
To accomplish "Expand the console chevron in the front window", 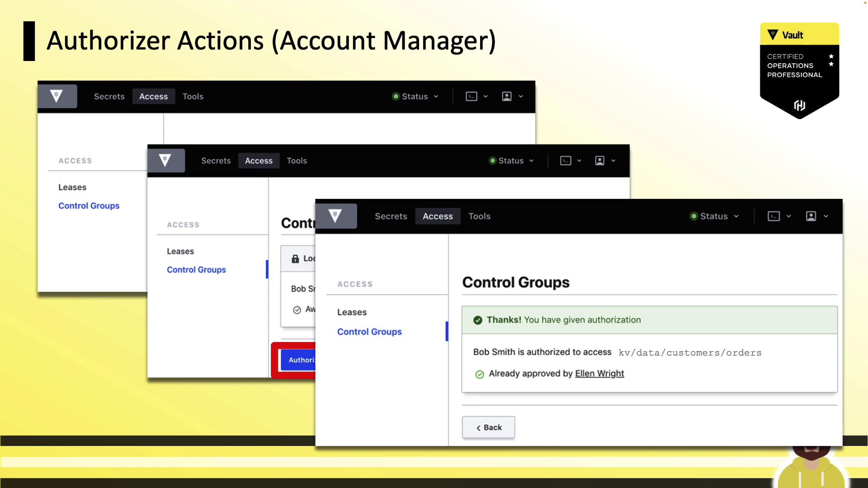I will click(789, 216).
